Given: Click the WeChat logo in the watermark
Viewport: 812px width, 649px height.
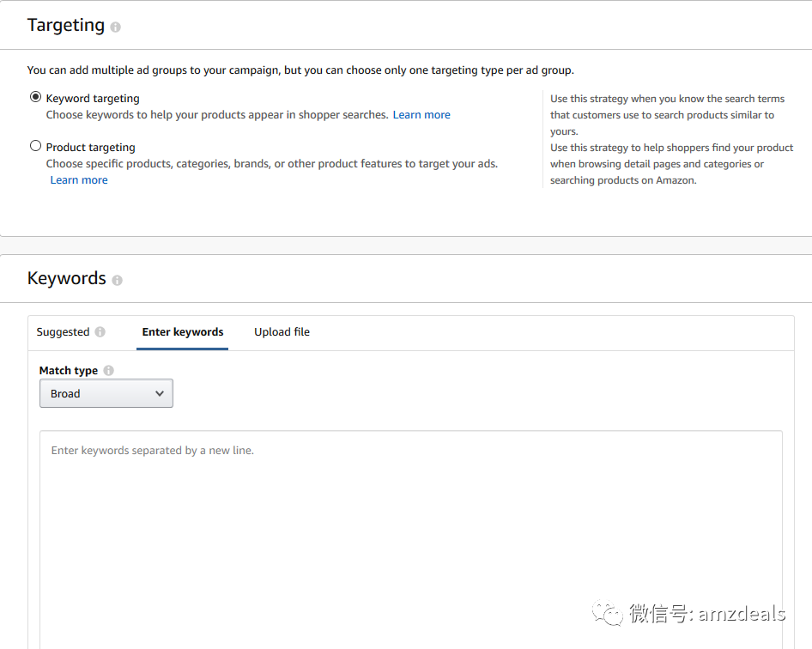Looking at the screenshot, I should 610,613.
